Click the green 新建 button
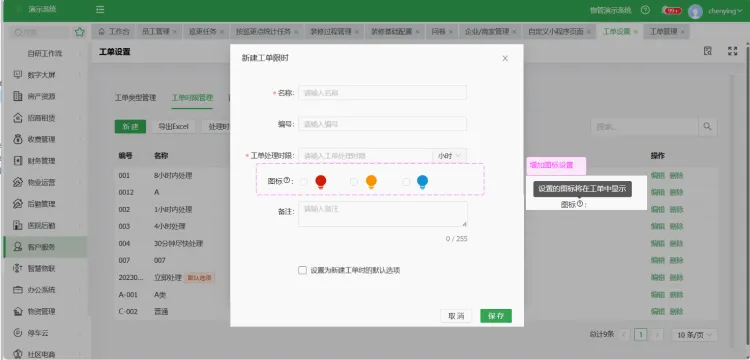The width and height of the screenshot is (750, 360). pyautogui.click(x=130, y=127)
